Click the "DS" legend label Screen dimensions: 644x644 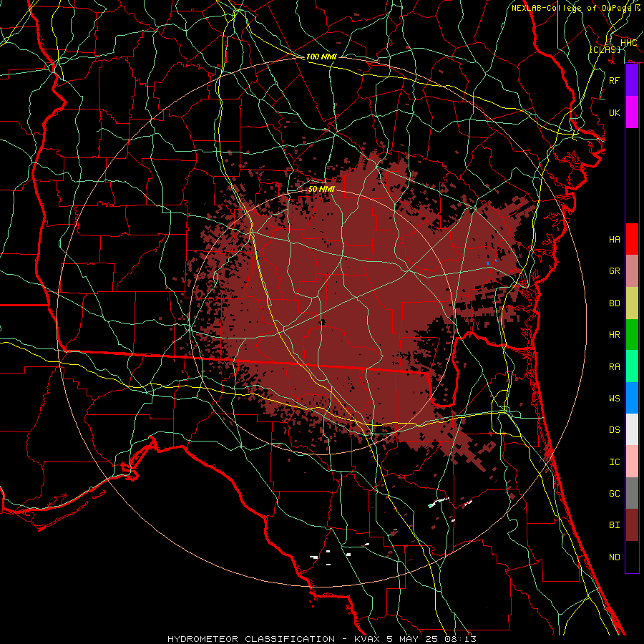(614, 430)
